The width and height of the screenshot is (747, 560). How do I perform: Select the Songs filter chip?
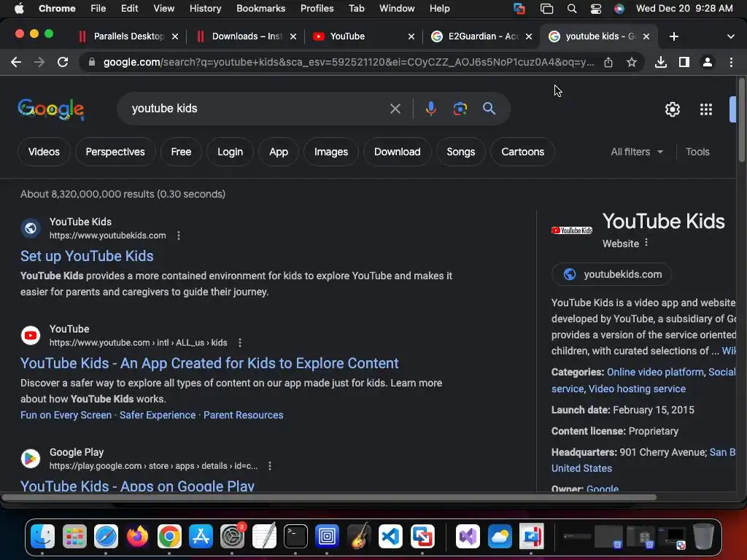click(461, 152)
